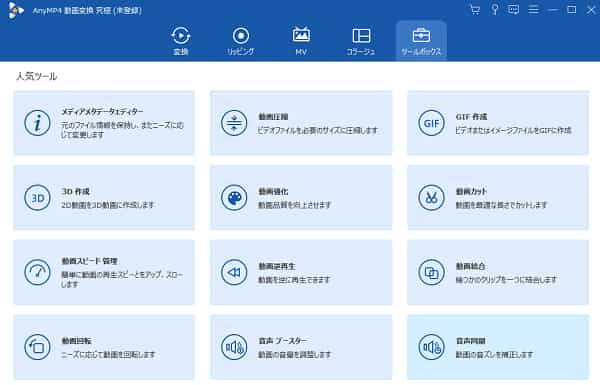This screenshot has height=385, width=600.
Task: Click the 音声ブースター volume icon
Action: (234, 347)
